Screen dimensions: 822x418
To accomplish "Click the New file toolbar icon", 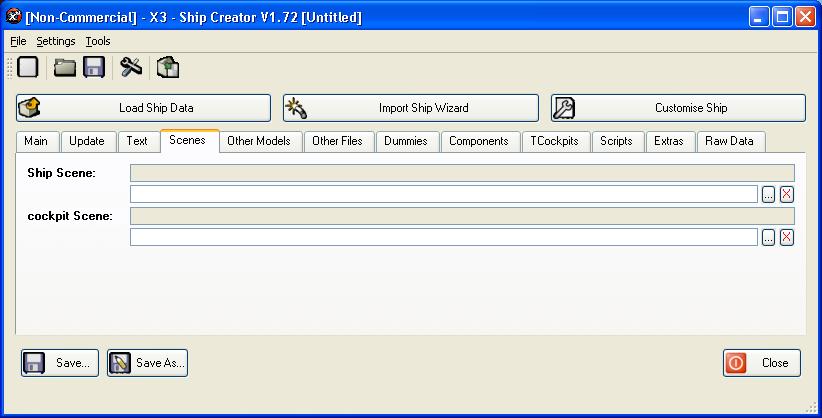I will tap(28, 67).
